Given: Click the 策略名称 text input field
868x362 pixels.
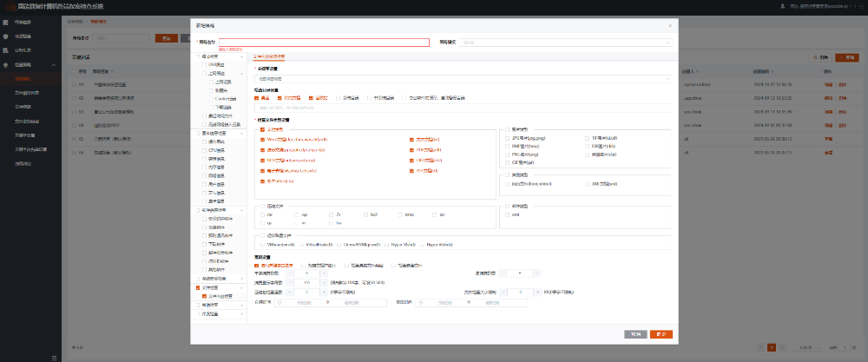Looking at the screenshot, I should click(x=323, y=42).
